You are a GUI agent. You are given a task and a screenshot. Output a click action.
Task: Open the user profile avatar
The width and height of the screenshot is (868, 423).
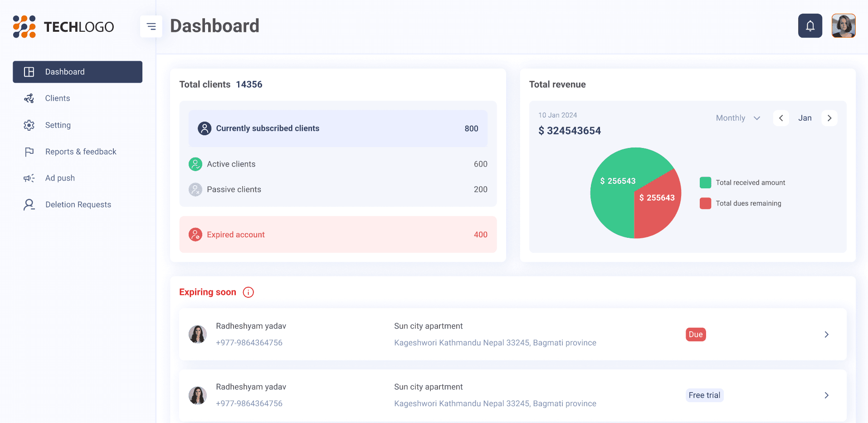coord(843,26)
